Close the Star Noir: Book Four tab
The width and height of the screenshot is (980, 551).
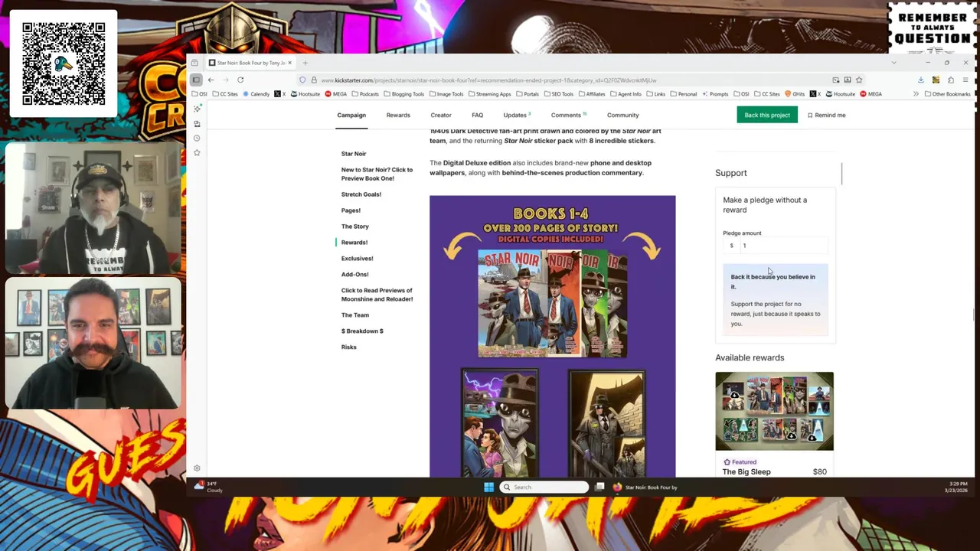coord(289,63)
